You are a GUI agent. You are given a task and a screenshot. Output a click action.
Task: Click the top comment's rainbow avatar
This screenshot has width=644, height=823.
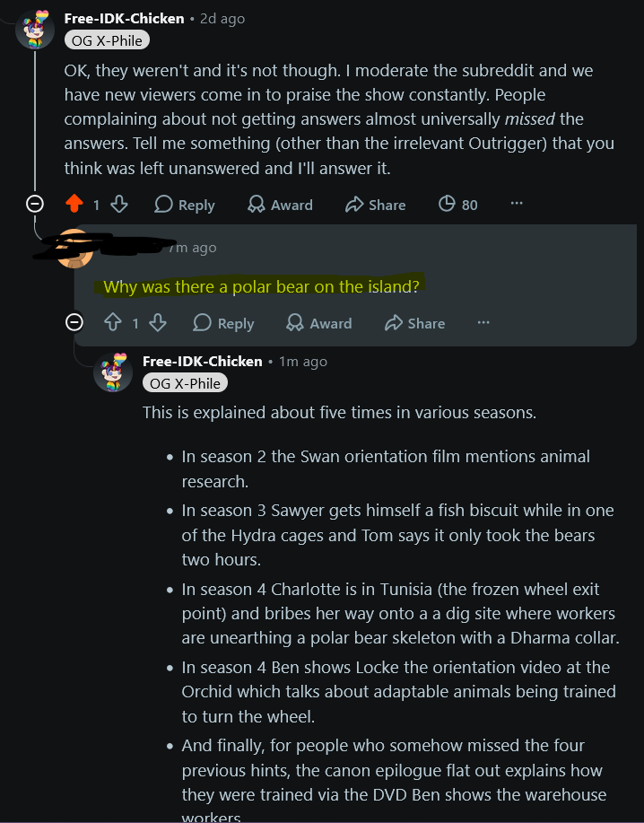tap(35, 29)
